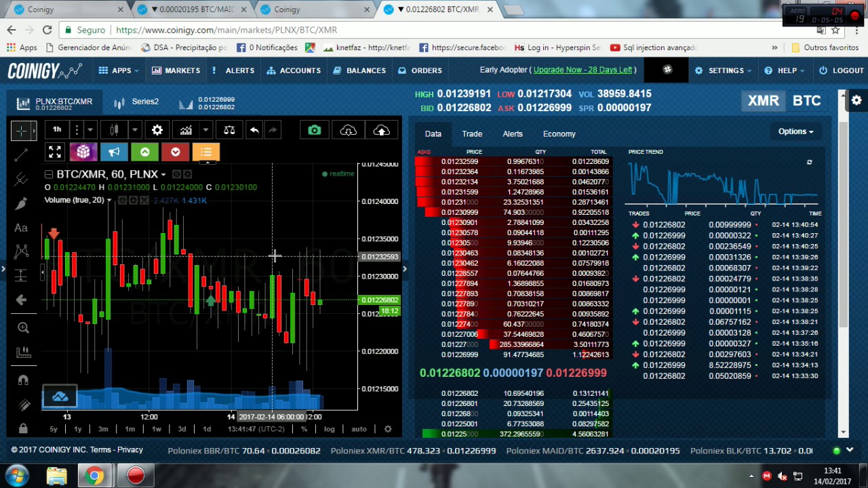Open the chart measure ruler tool
The height and width of the screenshot is (488, 868).
coord(23,352)
